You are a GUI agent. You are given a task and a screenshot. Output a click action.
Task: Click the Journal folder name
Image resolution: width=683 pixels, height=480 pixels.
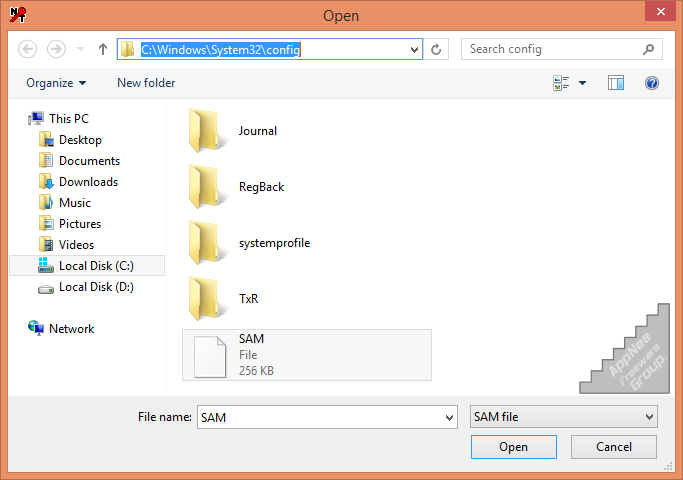(x=257, y=131)
